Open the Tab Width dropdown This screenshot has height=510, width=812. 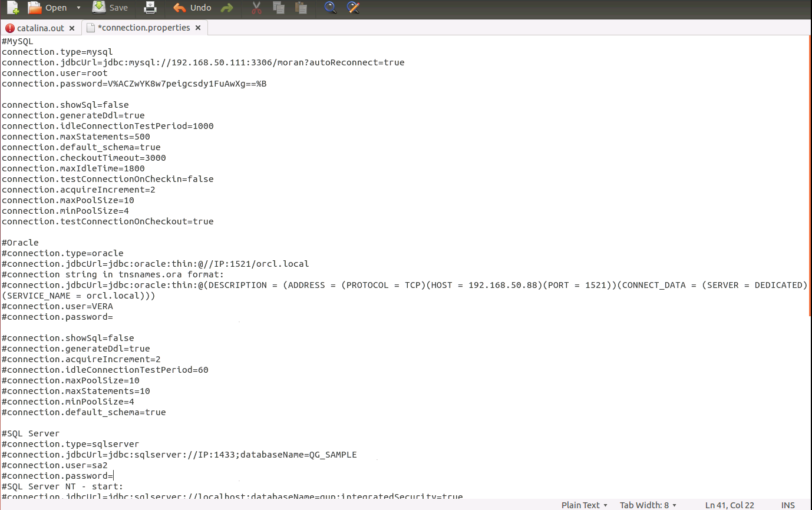[648, 505]
